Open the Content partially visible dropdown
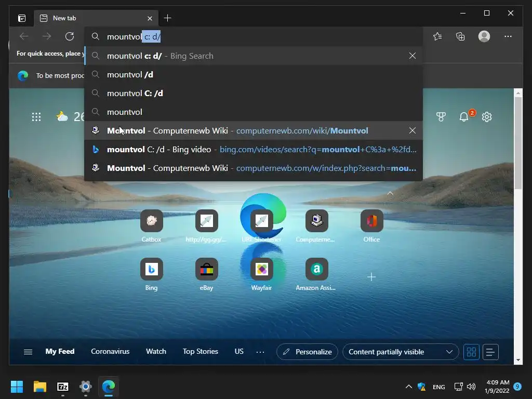532x399 pixels. pos(401,352)
